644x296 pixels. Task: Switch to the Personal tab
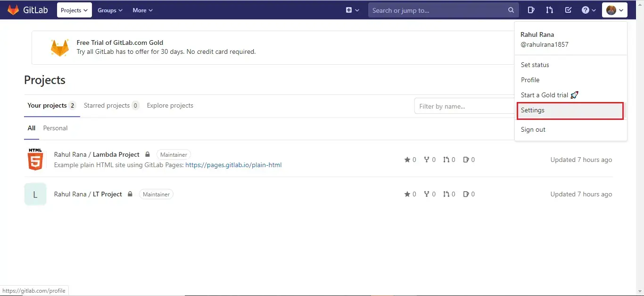[55, 128]
